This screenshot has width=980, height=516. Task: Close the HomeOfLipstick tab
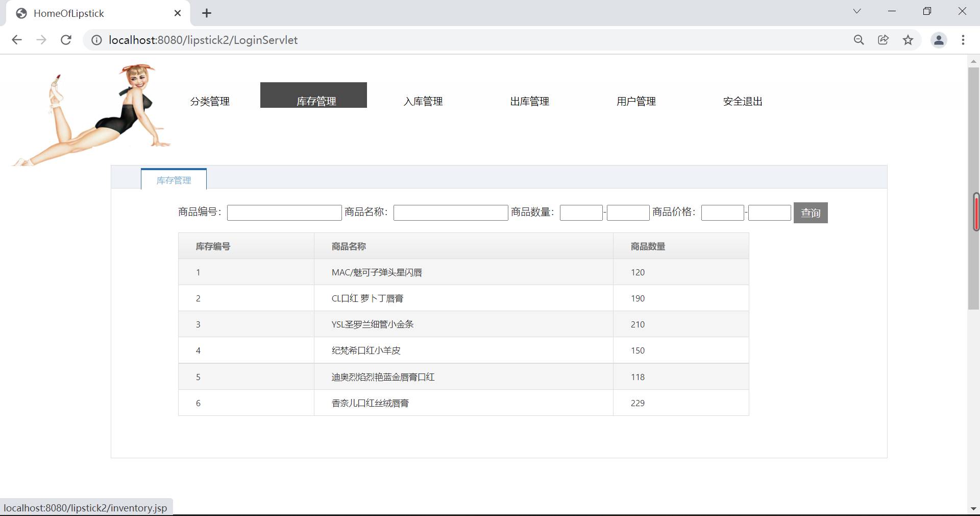click(178, 13)
